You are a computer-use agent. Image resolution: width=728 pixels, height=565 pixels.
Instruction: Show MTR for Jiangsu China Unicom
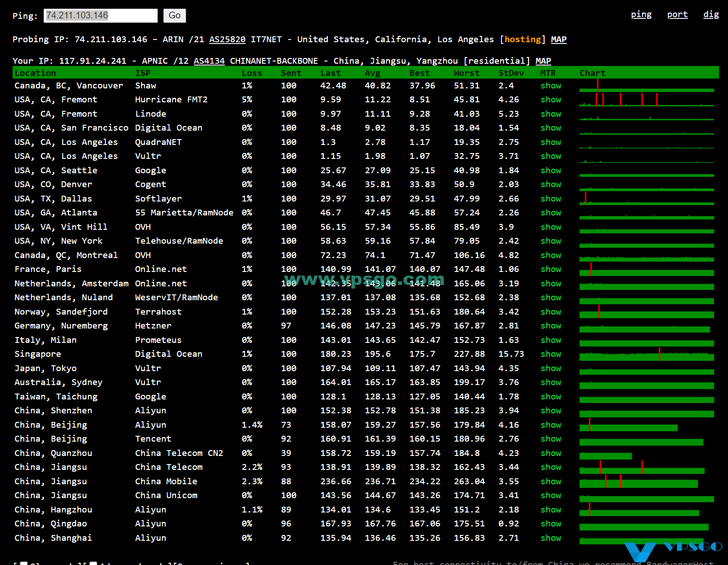click(x=551, y=495)
